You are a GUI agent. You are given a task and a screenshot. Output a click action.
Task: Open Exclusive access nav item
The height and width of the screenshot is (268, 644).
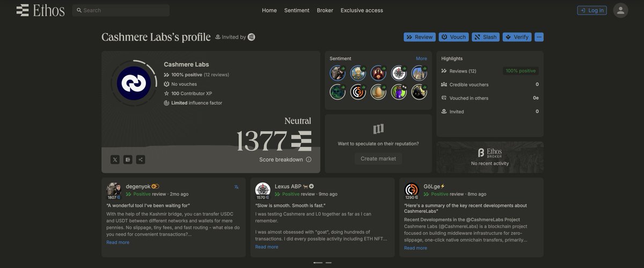362,10
